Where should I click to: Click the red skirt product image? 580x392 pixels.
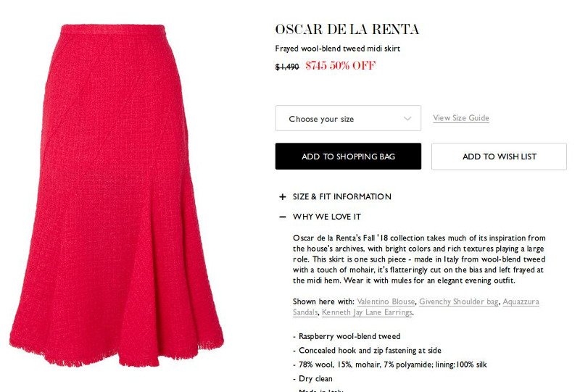(116, 195)
